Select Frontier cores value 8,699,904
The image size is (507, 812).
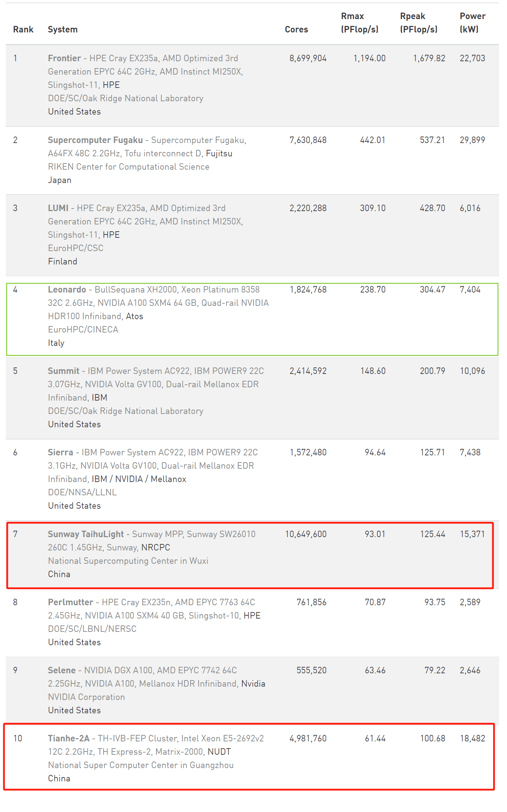[x=308, y=58]
